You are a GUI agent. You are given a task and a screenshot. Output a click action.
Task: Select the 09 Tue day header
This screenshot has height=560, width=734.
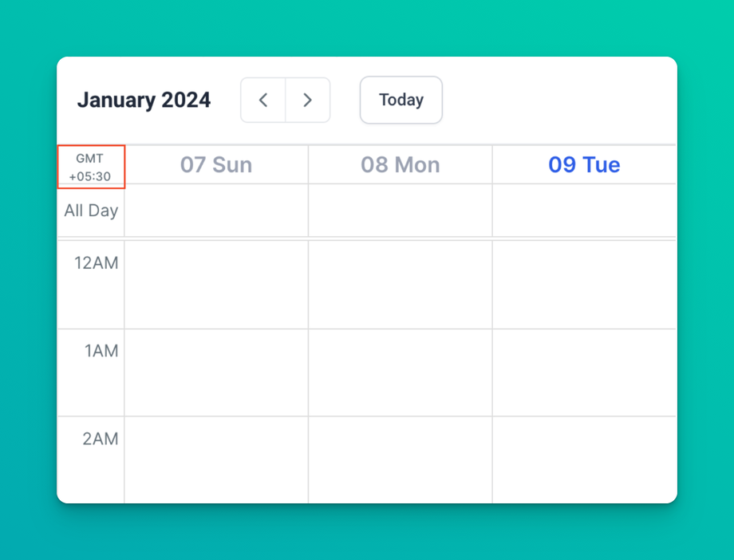(x=584, y=165)
